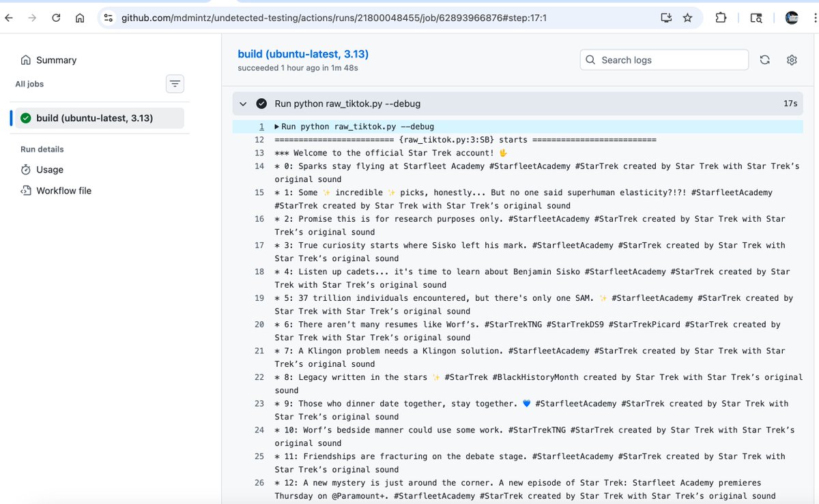Image resolution: width=819 pixels, height=504 pixels.
Task: Click the job title build (ubuntu-latest, 3.13) heading
Action: [303, 54]
